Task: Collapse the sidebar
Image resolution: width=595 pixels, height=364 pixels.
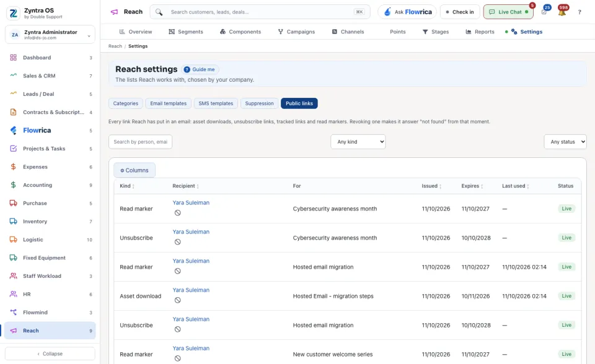Action: [50, 353]
